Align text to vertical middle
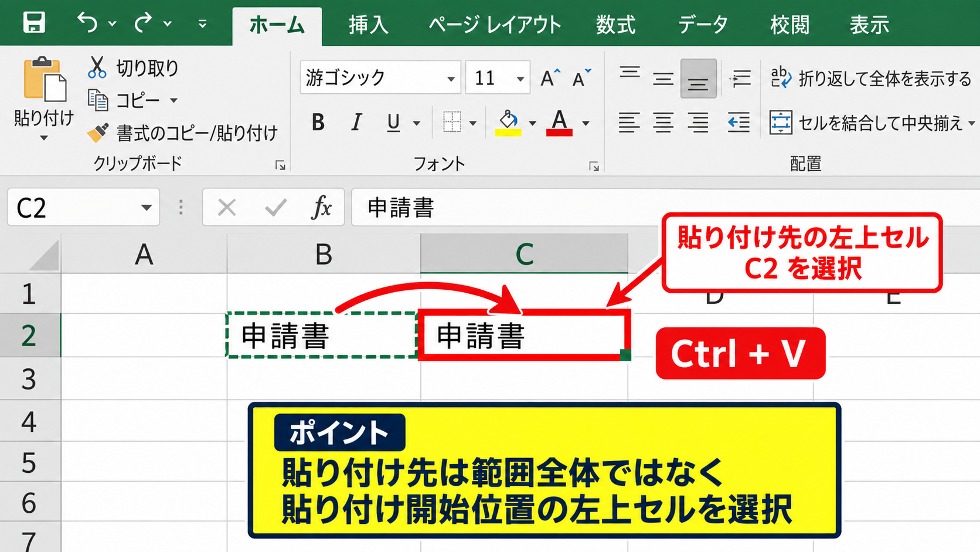Image resolution: width=980 pixels, height=552 pixels. pos(663,78)
